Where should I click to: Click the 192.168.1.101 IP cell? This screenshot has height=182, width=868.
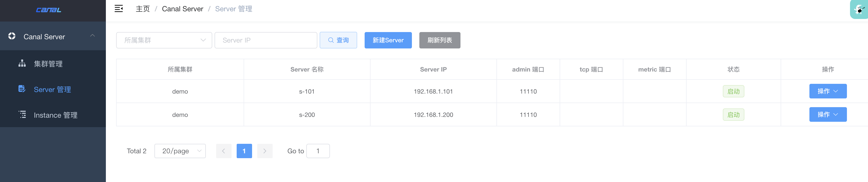tap(433, 91)
